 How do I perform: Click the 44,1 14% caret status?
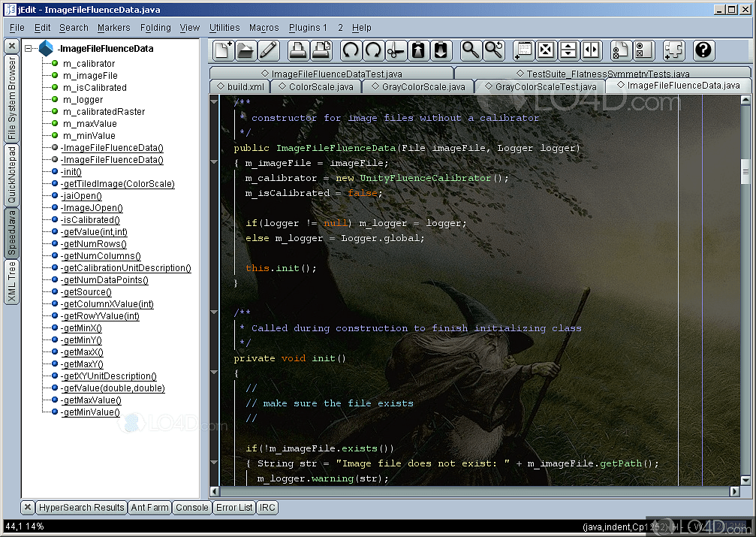click(x=24, y=526)
